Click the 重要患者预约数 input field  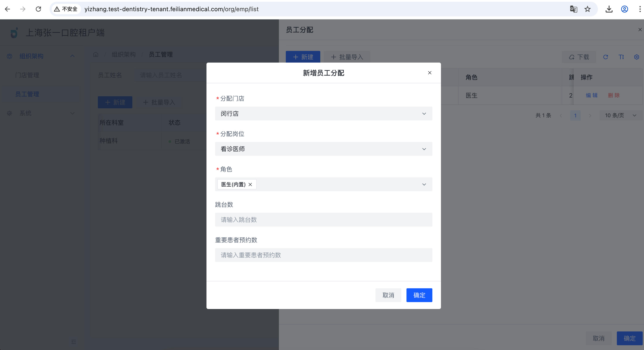click(324, 255)
